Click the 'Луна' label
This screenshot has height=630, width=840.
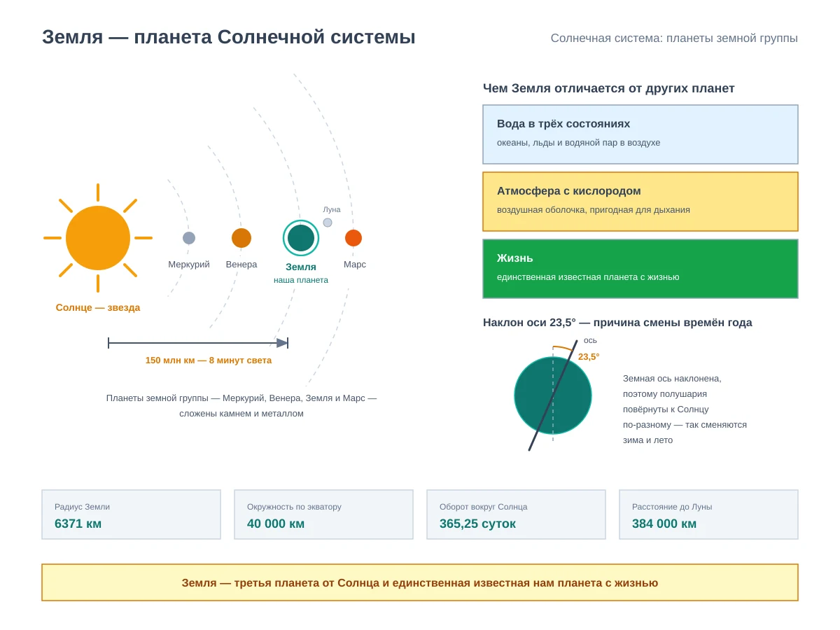[332, 209]
